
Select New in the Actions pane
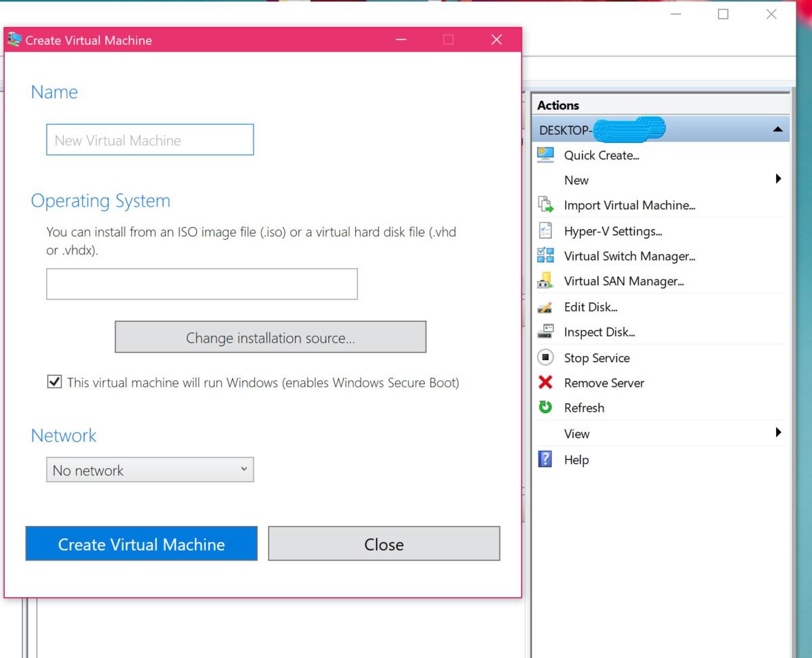[x=576, y=180]
